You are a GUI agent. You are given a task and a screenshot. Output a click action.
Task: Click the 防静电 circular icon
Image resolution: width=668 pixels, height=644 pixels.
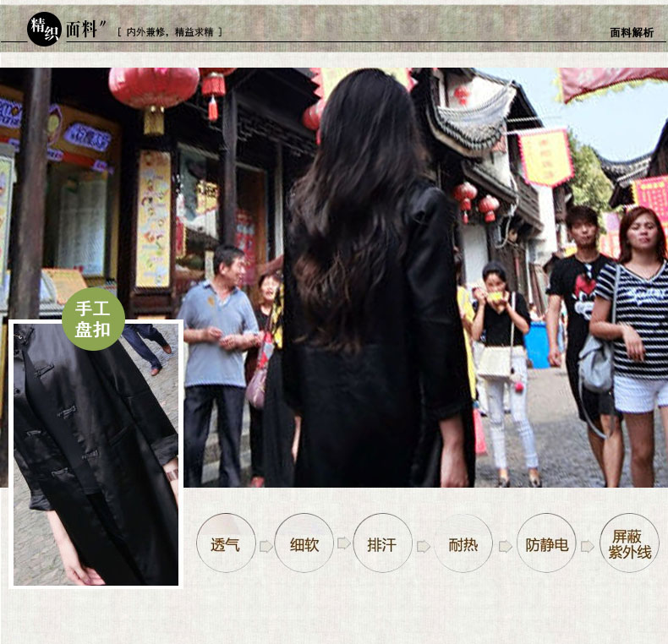(546, 543)
